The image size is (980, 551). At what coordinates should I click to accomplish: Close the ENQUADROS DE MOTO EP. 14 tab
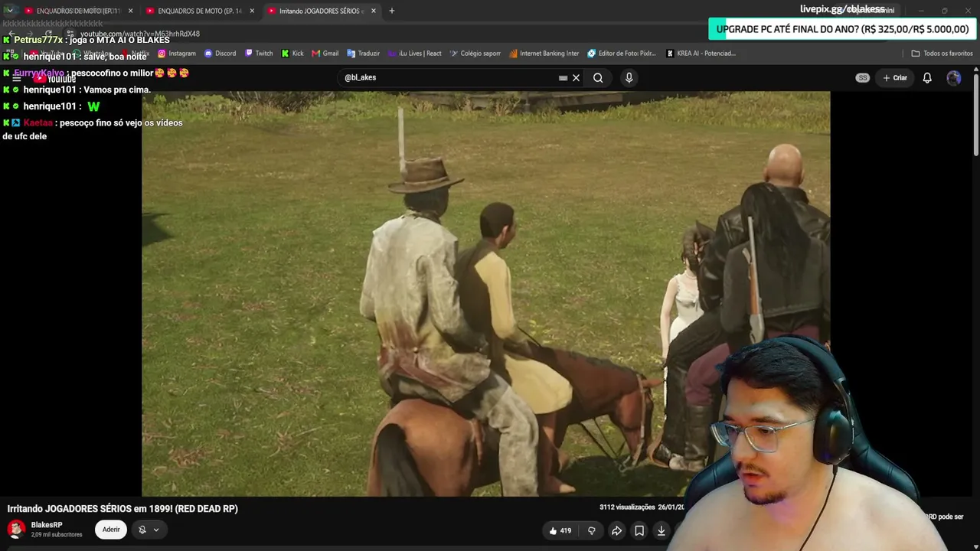tap(252, 11)
